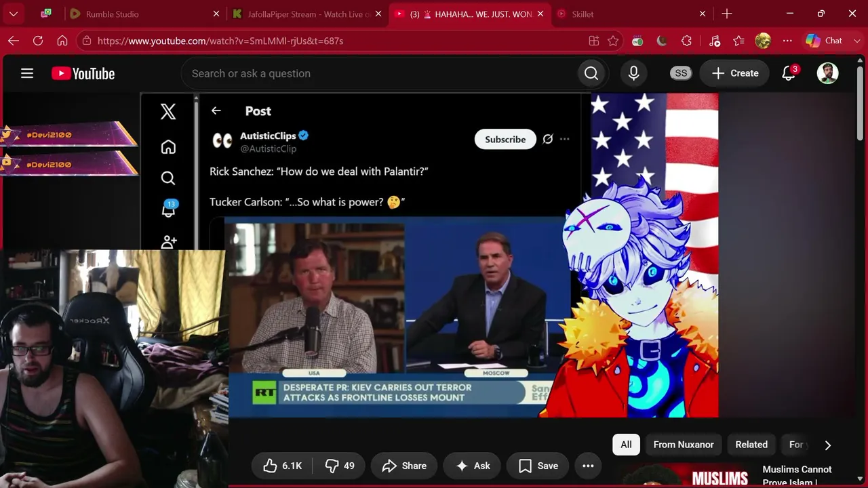Close the Skillet tab
Screen dimensions: 868x488
703,14
